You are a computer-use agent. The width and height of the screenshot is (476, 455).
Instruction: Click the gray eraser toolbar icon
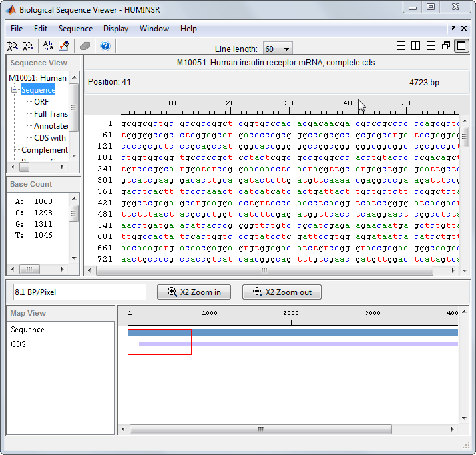pyautogui.click(x=85, y=46)
